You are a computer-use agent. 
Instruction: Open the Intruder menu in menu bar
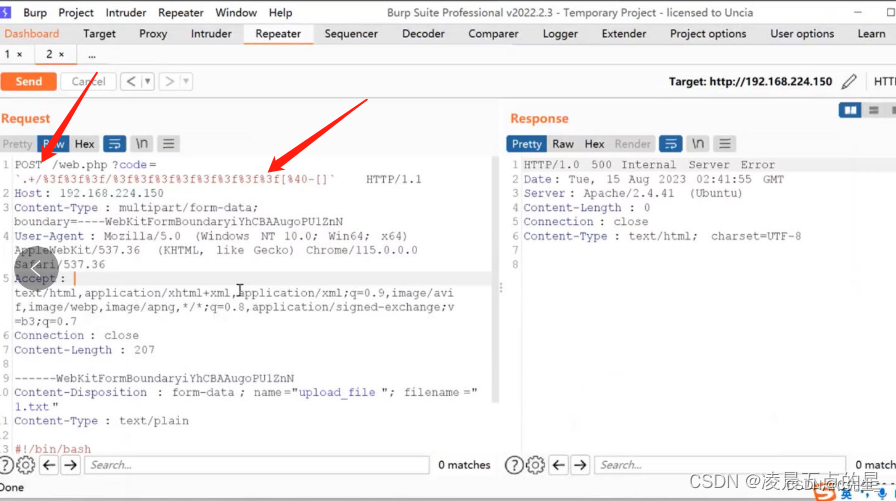click(126, 12)
